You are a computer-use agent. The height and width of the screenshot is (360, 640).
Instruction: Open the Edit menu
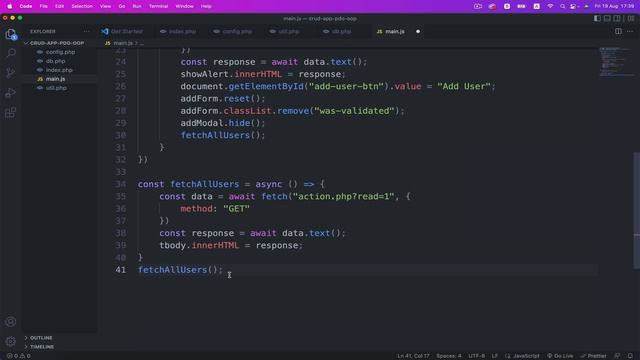[x=59, y=6]
